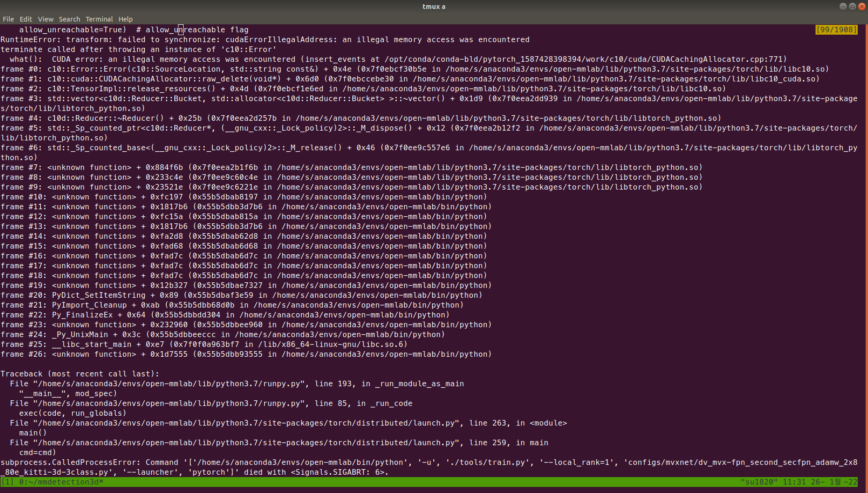Click the tmux window name 0:~/mmdetection3d*
This screenshot has height=493, width=868.
click(61, 482)
